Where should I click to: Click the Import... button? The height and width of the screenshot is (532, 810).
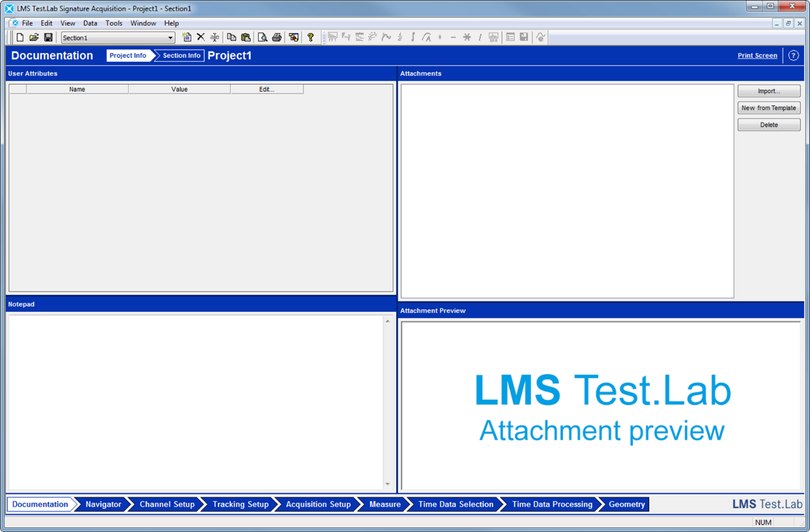tap(769, 91)
